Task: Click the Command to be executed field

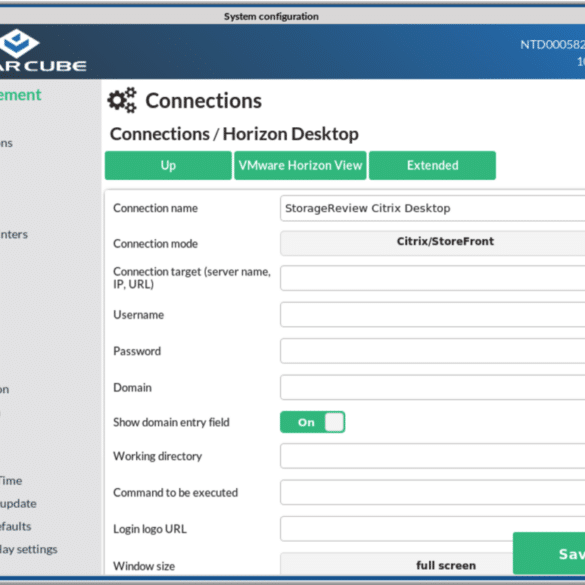Action: pyautogui.click(x=432, y=492)
